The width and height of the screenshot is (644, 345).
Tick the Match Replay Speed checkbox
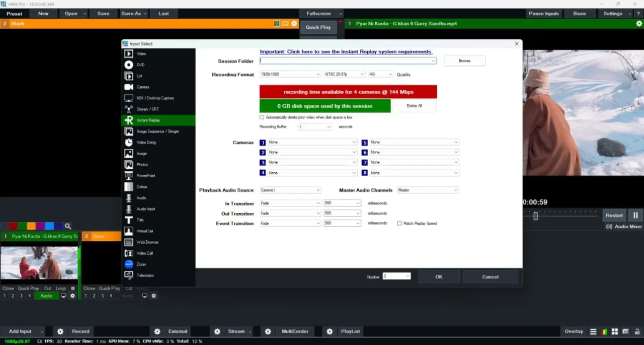[x=399, y=223]
